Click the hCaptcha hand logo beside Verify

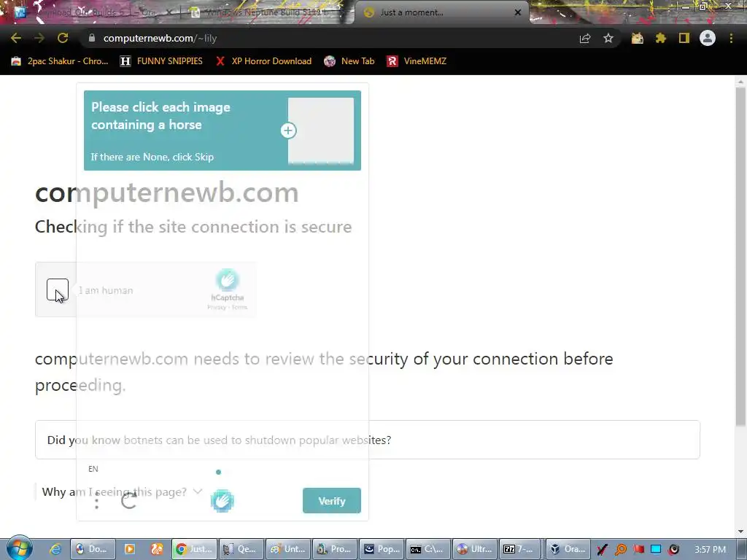(222, 500)
